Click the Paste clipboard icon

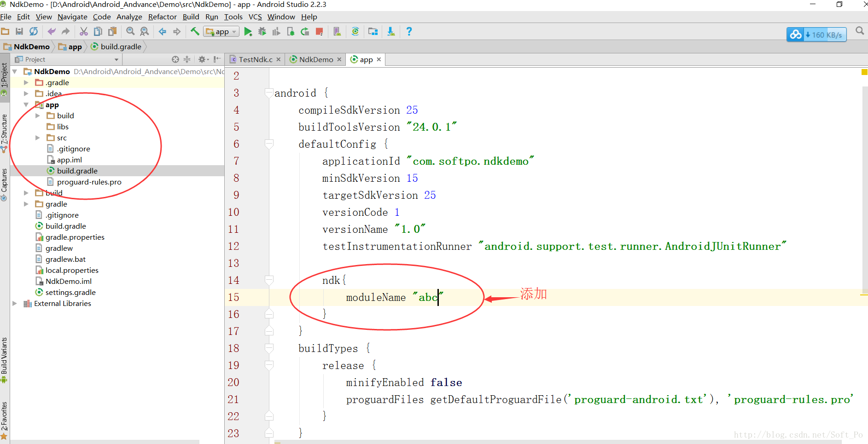tap(112, 32)
